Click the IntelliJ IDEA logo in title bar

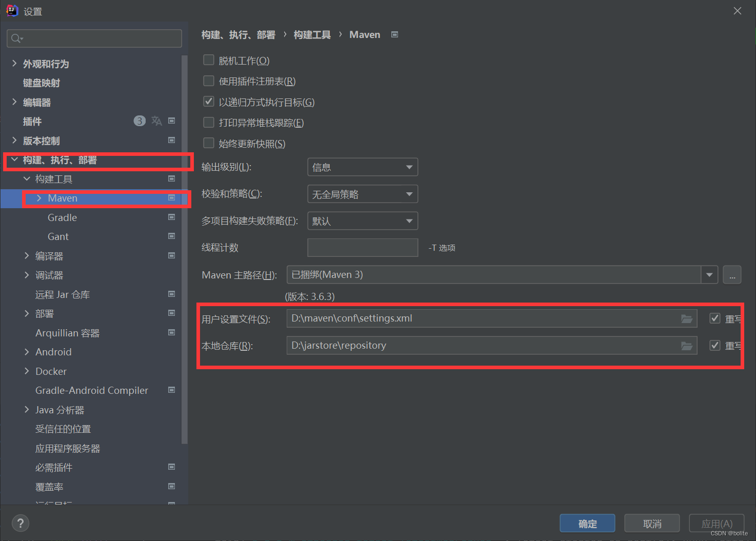point(12,10)
